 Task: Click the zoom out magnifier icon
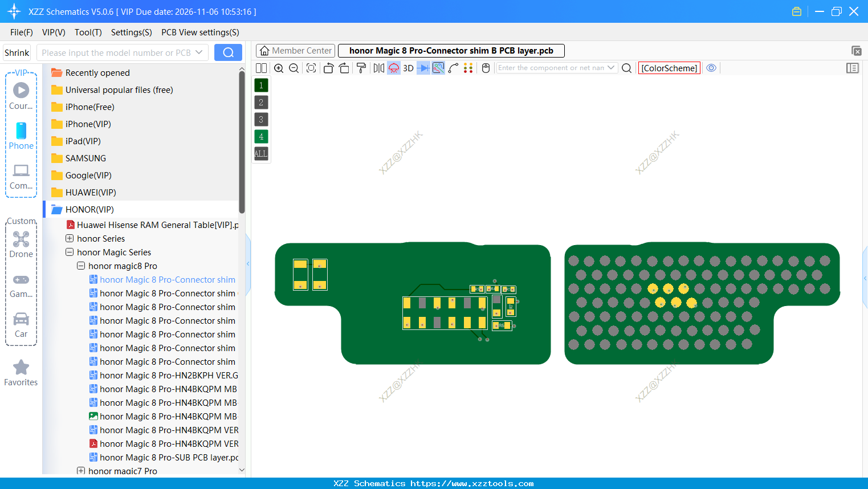tap(294, 68)
